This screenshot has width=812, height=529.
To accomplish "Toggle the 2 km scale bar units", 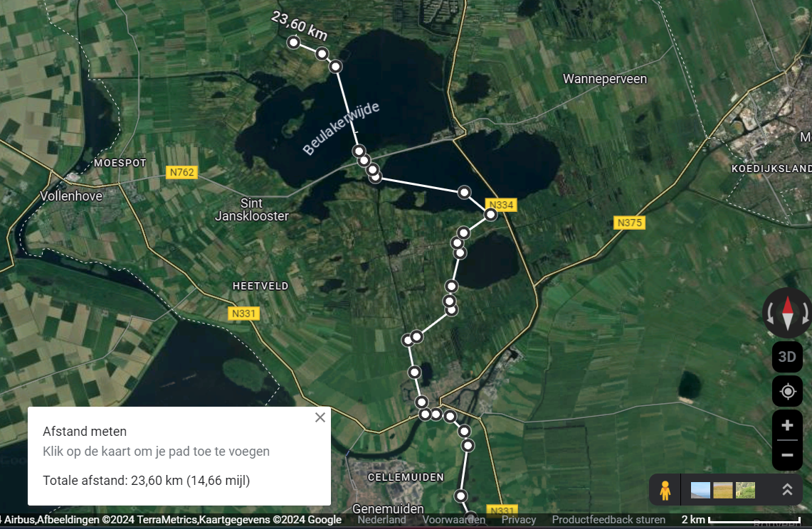I will 741,520.
